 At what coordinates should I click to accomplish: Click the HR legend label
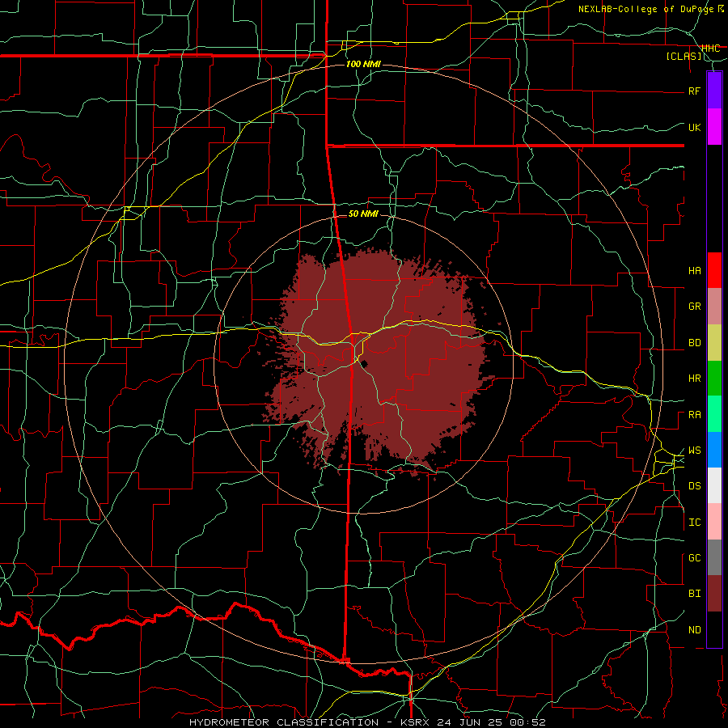694,379
